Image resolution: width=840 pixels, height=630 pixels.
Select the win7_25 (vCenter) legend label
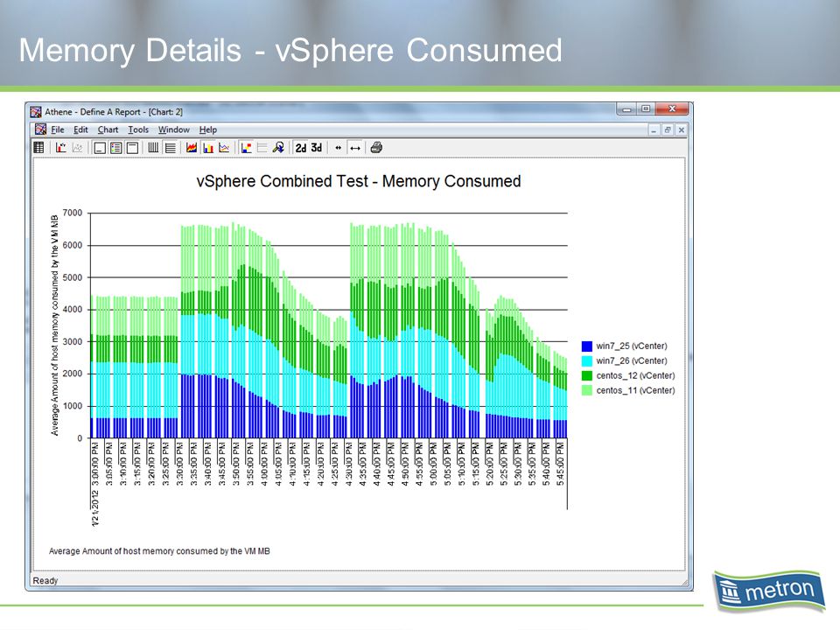tap(632, 346)
